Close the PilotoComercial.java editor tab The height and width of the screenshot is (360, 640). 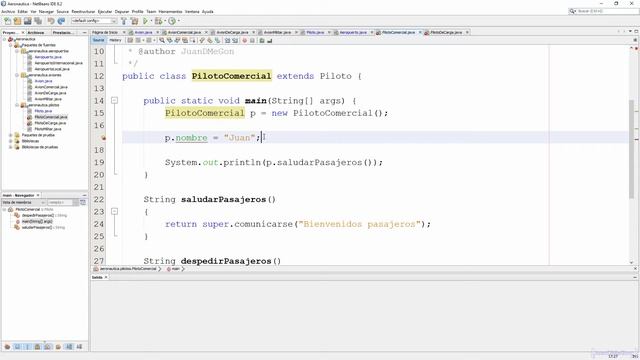pyautogui.click(x=420, y=32)
